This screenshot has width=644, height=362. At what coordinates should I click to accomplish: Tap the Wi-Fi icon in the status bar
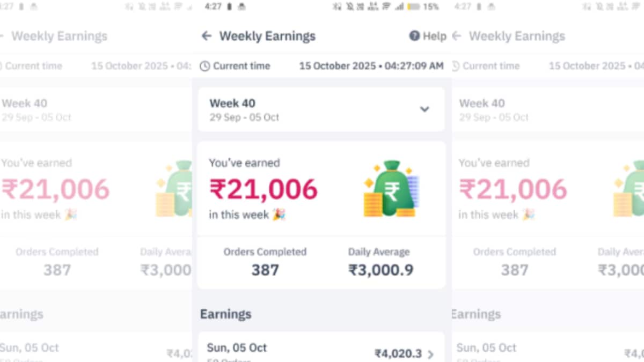[x=386, y=7]
